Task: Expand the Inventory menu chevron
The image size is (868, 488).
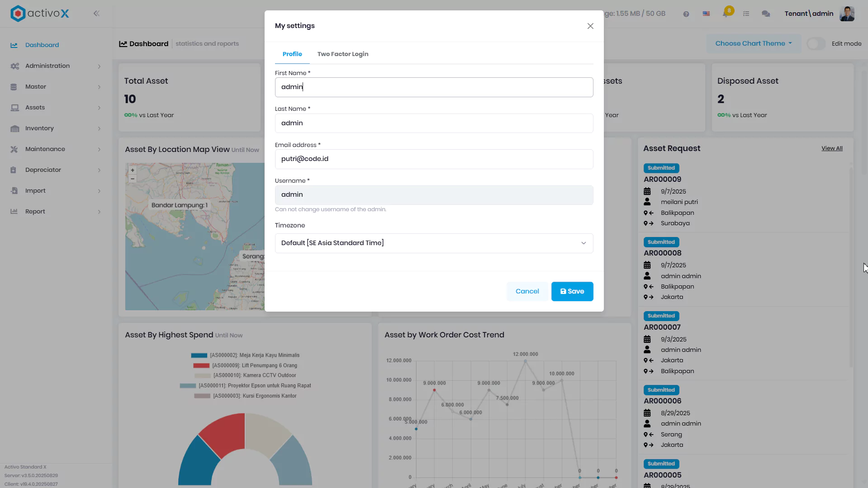Action: (99, 129)
